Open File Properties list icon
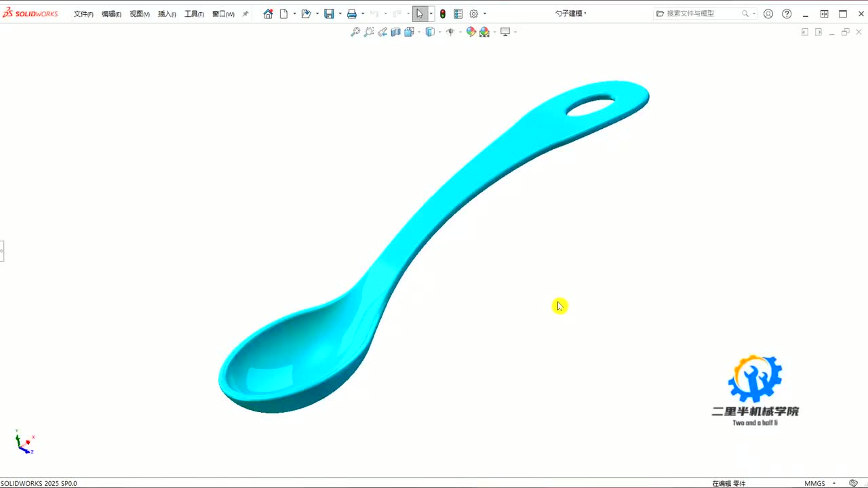Viewport: 868px width, 488px height. pos(458,14)
